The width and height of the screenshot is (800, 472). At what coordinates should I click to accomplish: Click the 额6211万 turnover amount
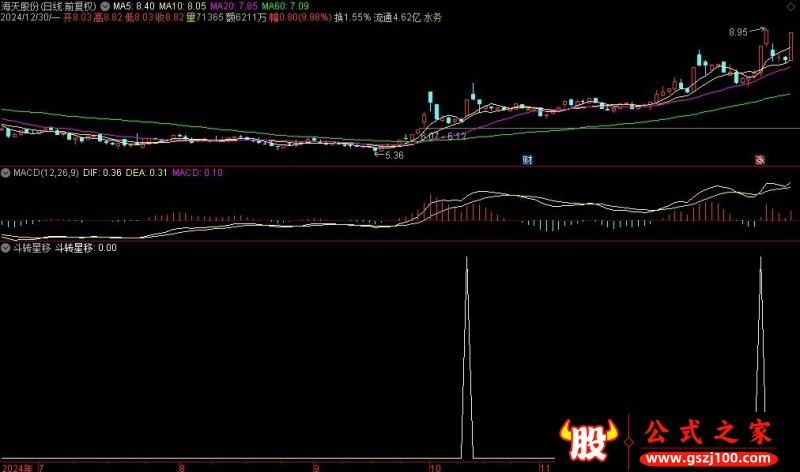coord(246,18)
